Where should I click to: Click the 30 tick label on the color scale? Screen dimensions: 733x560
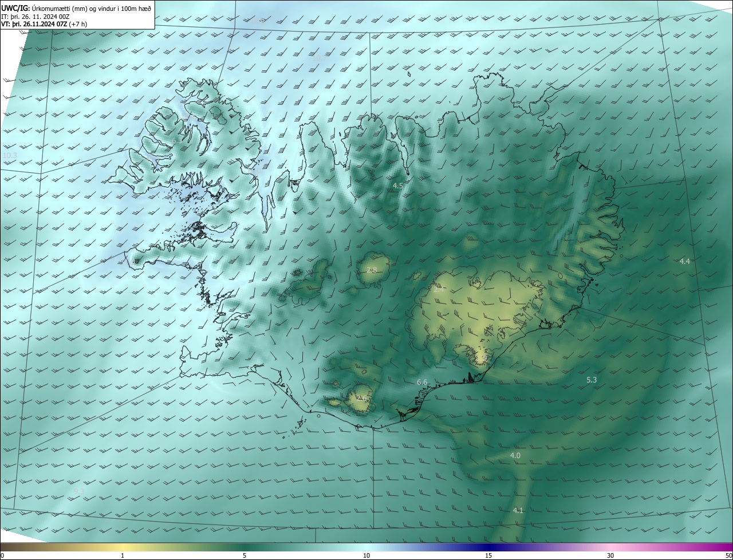click(x=610, y=555)
